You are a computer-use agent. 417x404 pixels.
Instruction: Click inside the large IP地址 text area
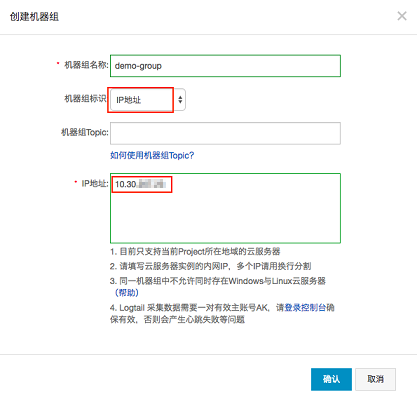225,208
